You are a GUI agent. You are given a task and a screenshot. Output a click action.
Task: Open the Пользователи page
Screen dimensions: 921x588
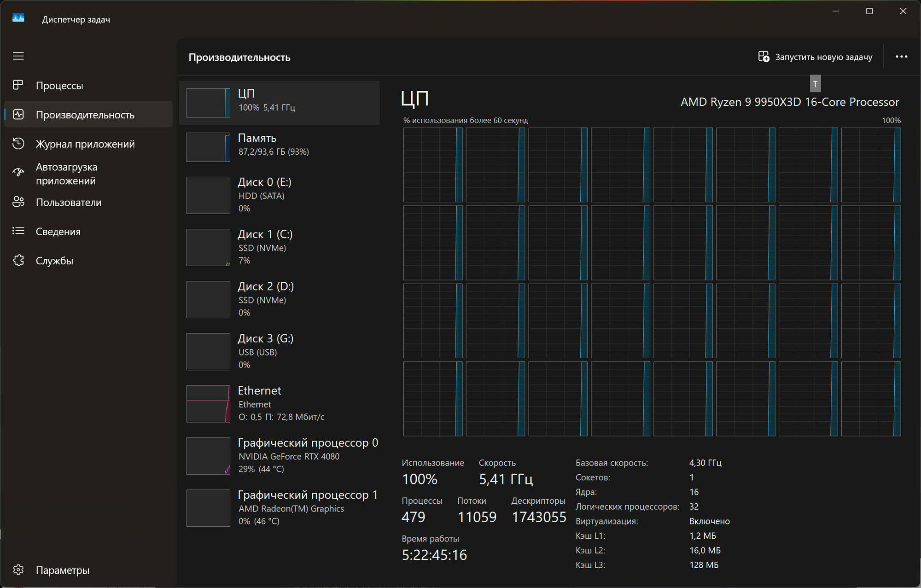point(88,203)
